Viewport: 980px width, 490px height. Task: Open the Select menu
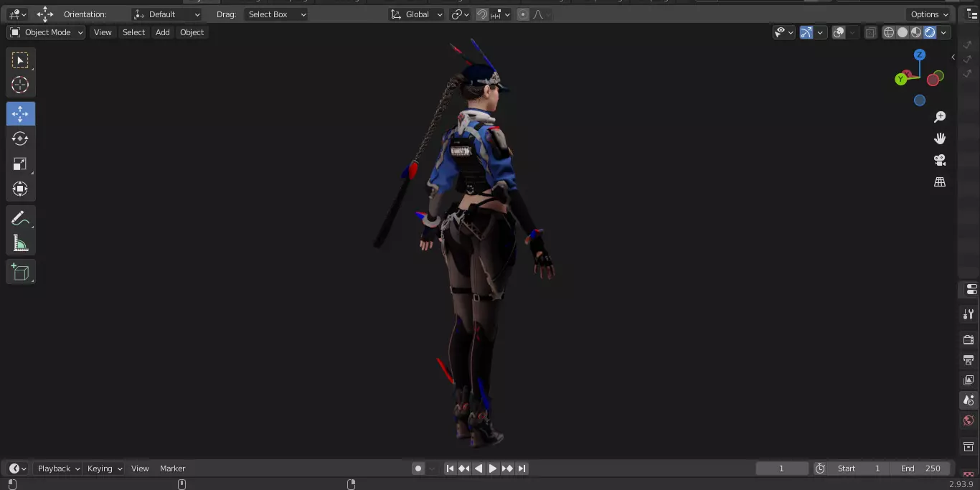[133, 32]
